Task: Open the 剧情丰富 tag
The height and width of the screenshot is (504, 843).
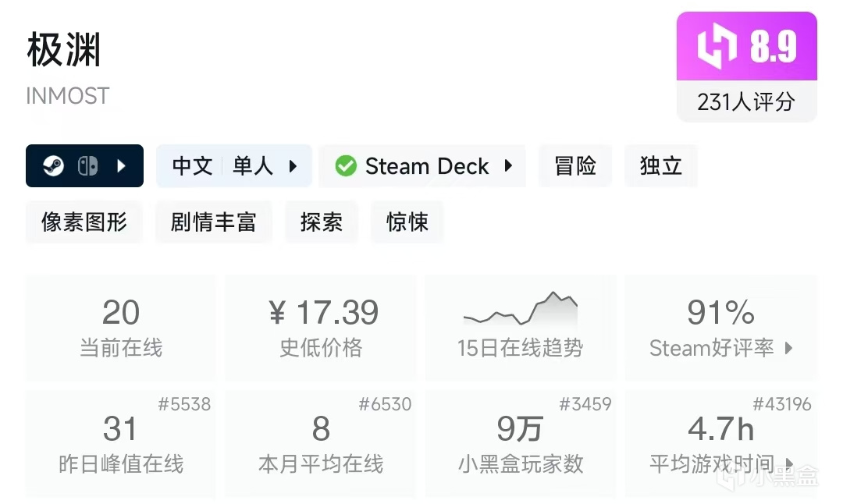Action: (213, 222)
